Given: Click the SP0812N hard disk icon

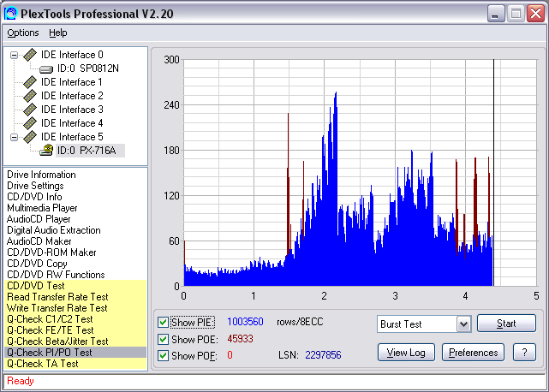Looking at the screenshot, I should (x=46, y=69).
